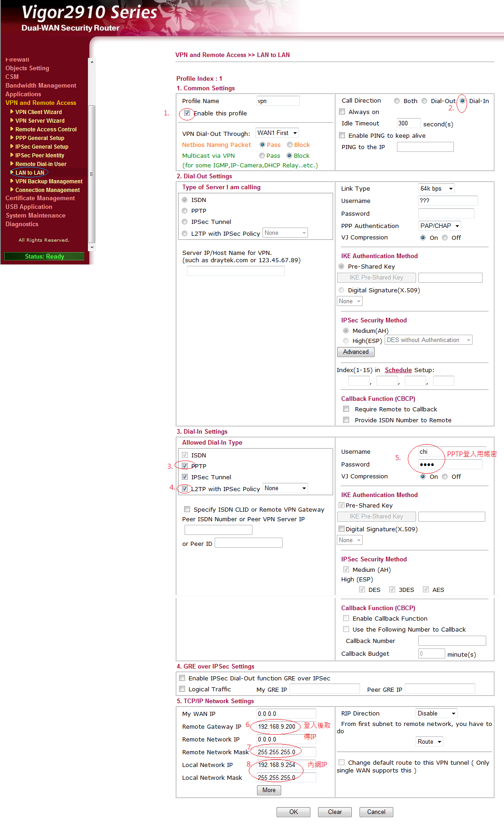Click Profile Name input field
The width and height of the screenshot is (504, 824).
click(278, 101)
